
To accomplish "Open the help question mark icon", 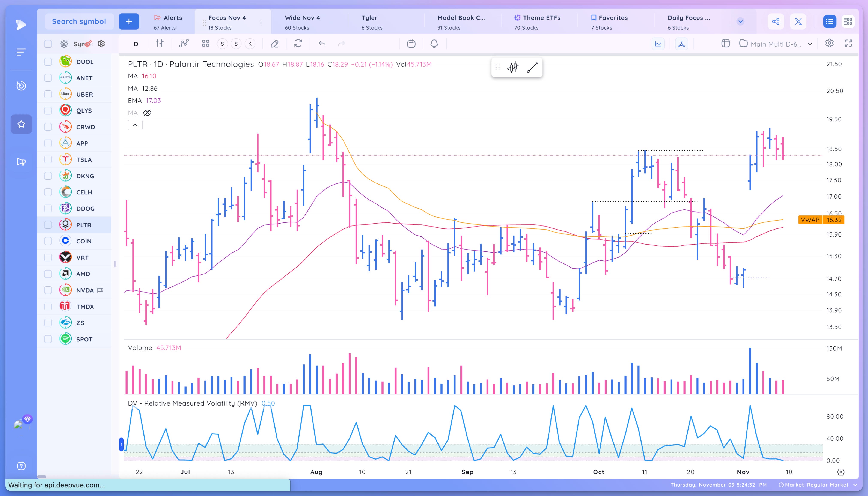I will pos(21,466).
